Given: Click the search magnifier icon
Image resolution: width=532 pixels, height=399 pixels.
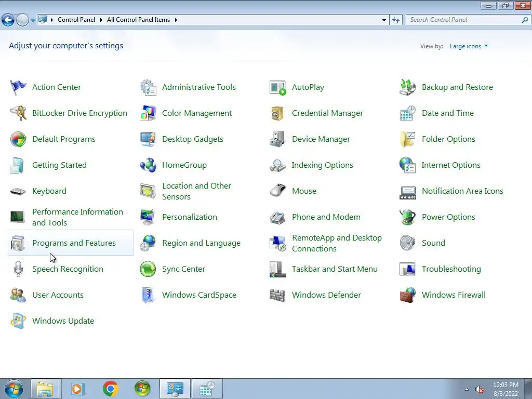Looking at the screenshot, I should [525, 20].
